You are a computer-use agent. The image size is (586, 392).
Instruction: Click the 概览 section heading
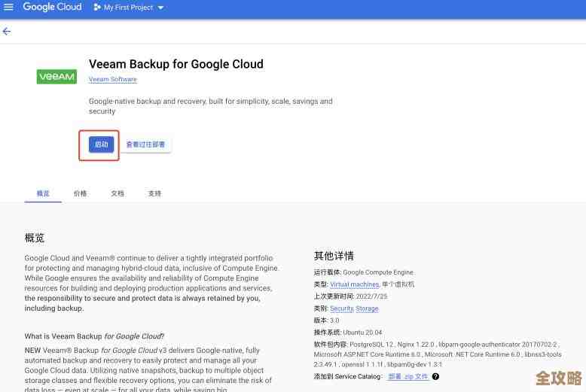point(35,238)
